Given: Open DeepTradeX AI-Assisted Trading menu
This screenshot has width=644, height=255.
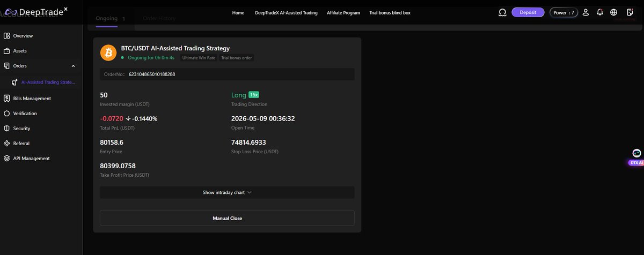Looking at the screenshot, I should (x=286, y=12).
